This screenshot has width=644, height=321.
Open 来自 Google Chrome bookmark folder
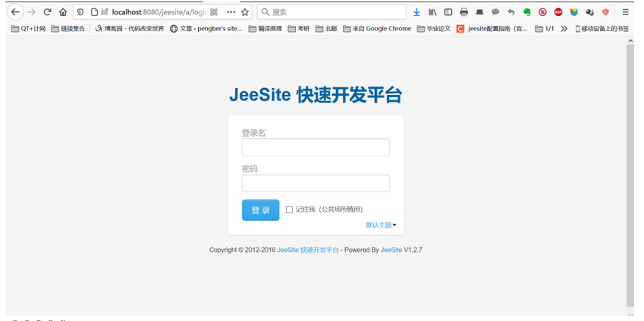[377, 29]
